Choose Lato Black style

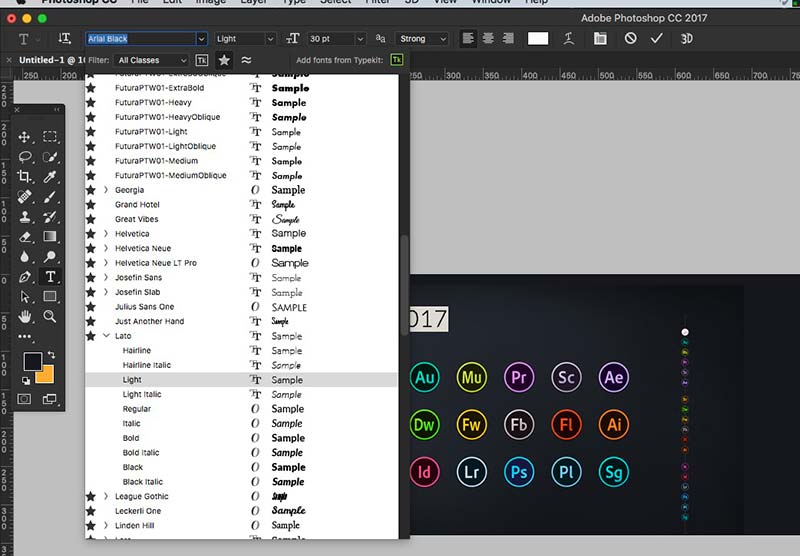tap(241, 467)
